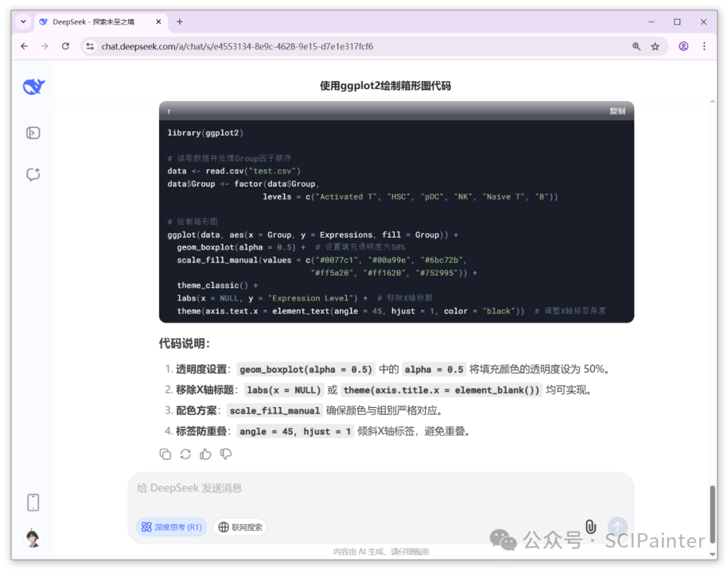This screenshot has width=728, height=570.
Task: Copy the response with copy icon
Action: pos(165,454)
